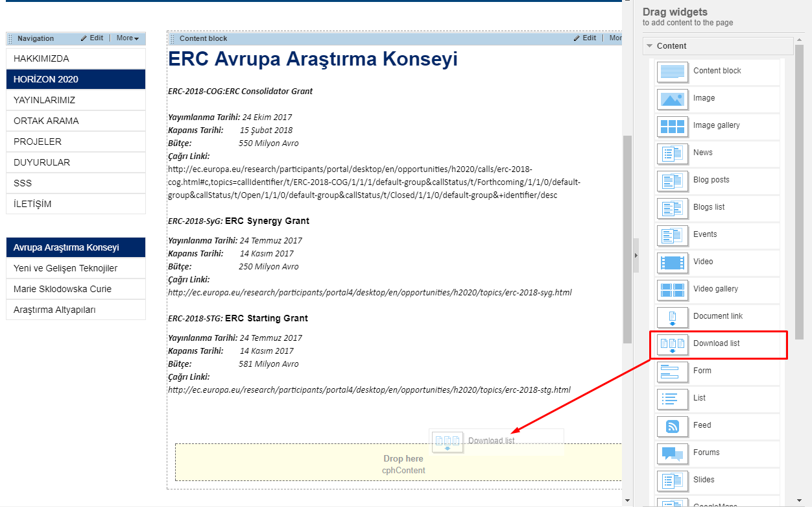Select the List widget icon
The image size is (812, 507).
(673, 399)
